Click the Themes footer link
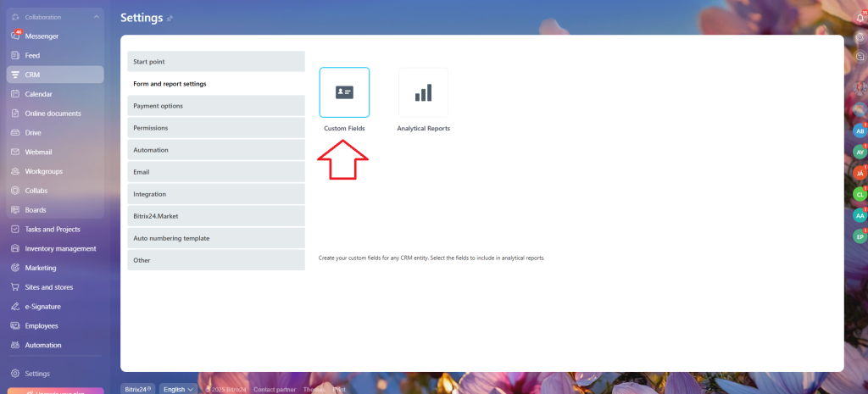 pyautogui.click(x=313, y=389)
